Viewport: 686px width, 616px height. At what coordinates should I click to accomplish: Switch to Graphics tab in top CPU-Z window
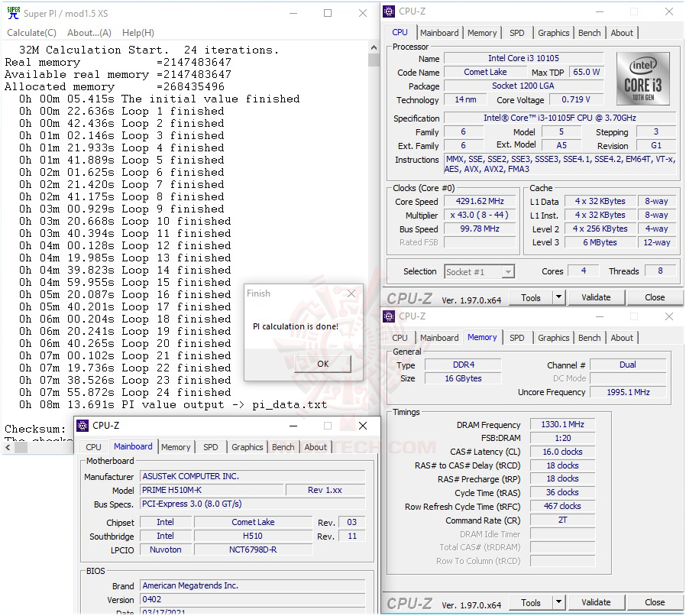click(x=553, y=33)
